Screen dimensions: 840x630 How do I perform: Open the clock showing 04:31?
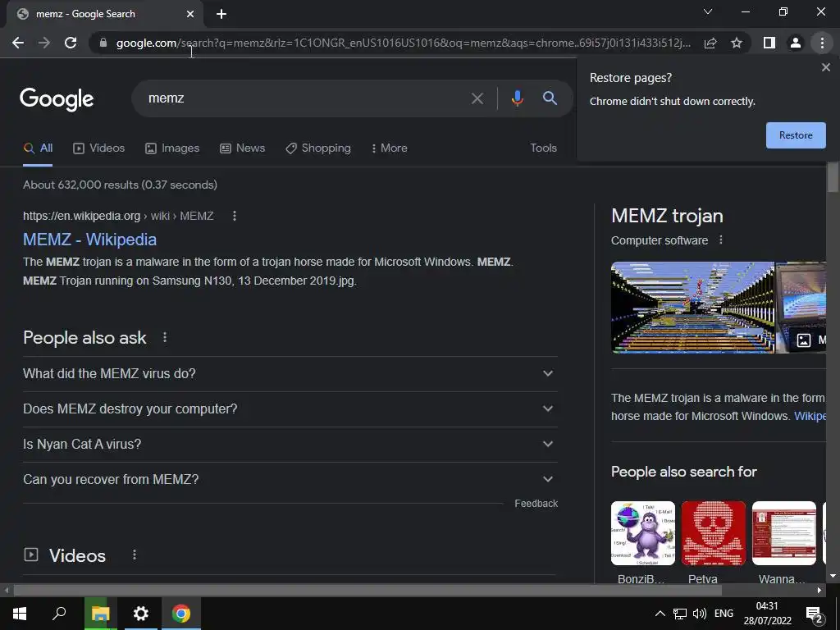click(767, 614)
